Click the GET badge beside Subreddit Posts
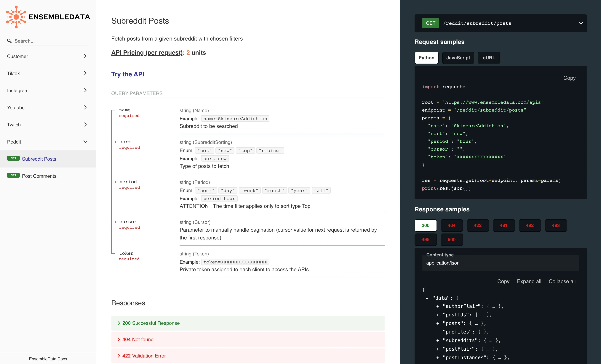The width and height of the screenshot is (601, 364). click(13, 158)
